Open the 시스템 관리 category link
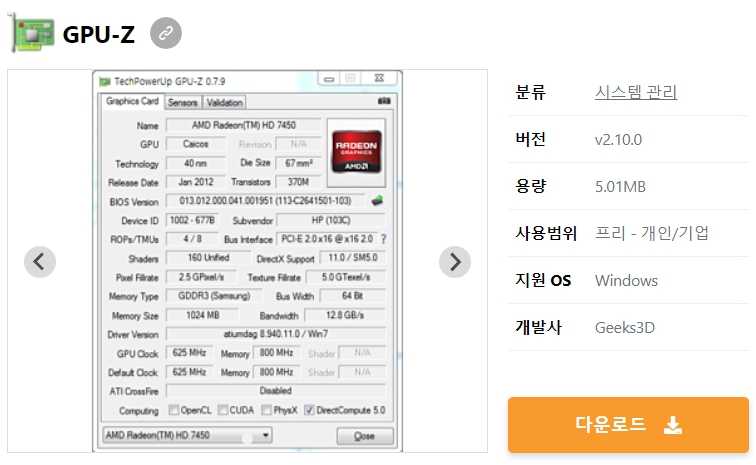This screenshot has width=756, height=465. coord(635,92)
